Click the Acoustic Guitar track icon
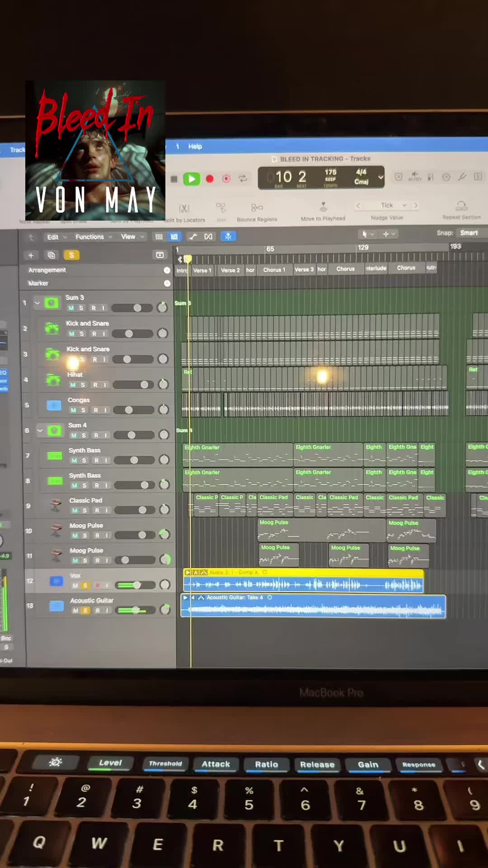Viewport: 488px width, 868px height. pyautogui.click(x=56, y=606)
